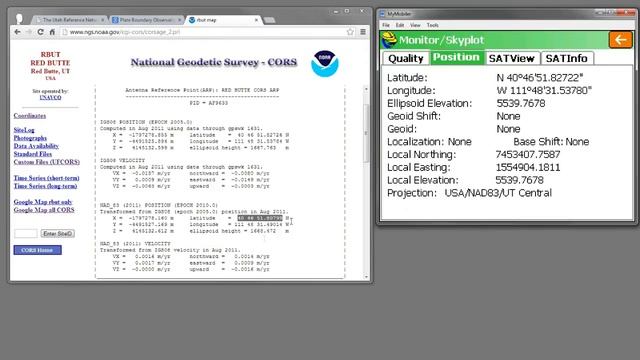The height and width of the screenshot is (360, 640).
Task: Click the CORS Home button
Action: pos(38,250)
